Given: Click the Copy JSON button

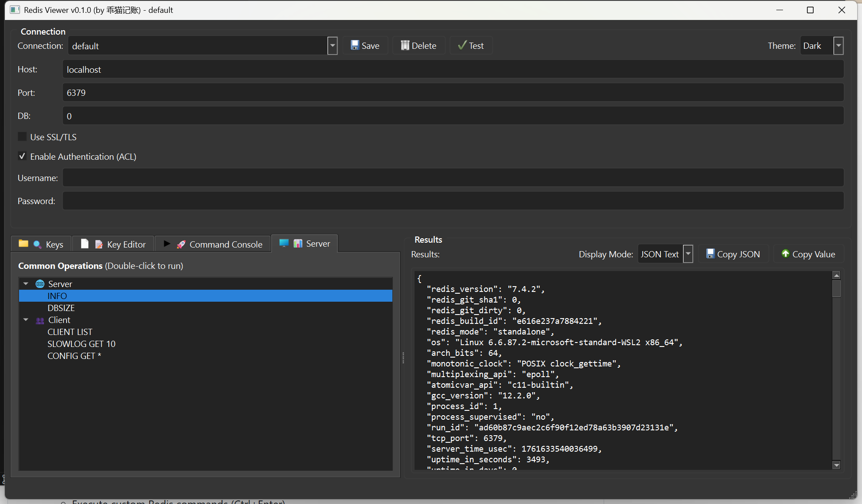Looking at the screenshot, I should (733, 254).
